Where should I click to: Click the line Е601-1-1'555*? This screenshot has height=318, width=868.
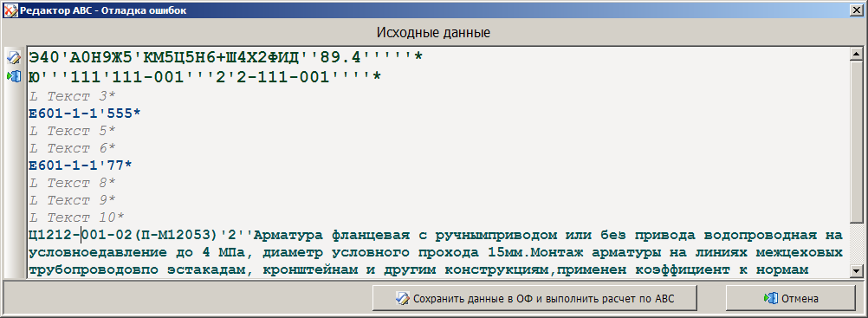(x=85, y=114)
